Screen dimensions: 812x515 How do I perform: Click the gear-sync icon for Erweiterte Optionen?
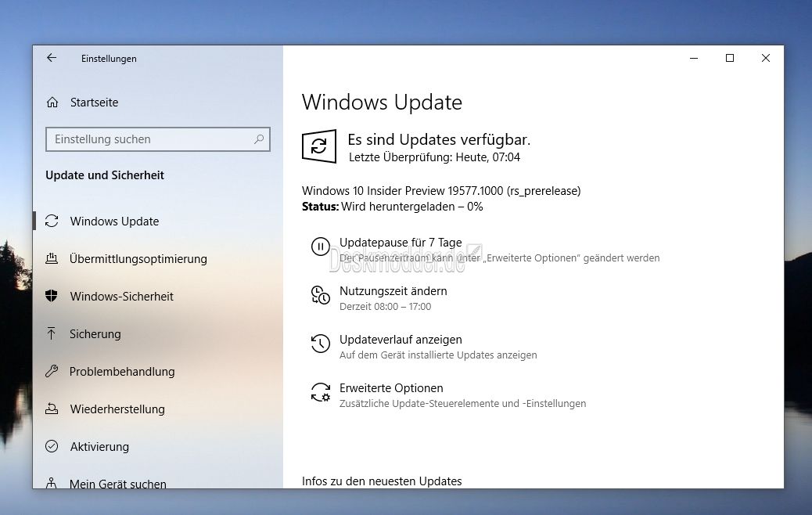click(x=321, y=392)
